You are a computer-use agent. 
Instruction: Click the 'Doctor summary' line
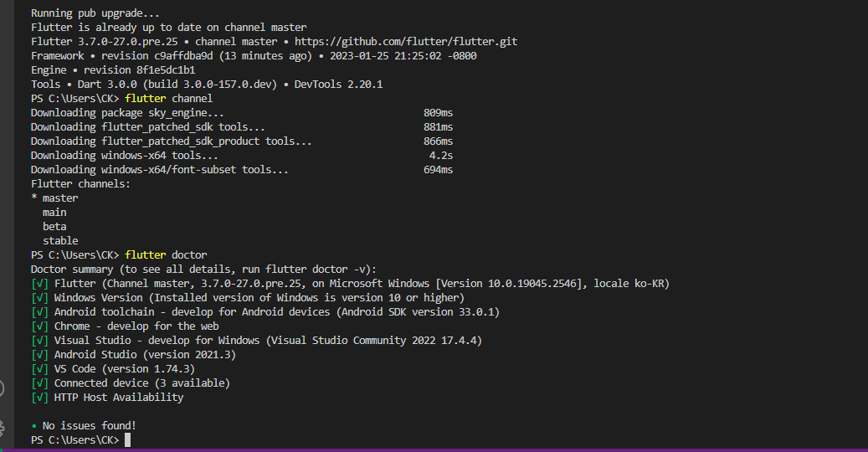tap(203, 270)
